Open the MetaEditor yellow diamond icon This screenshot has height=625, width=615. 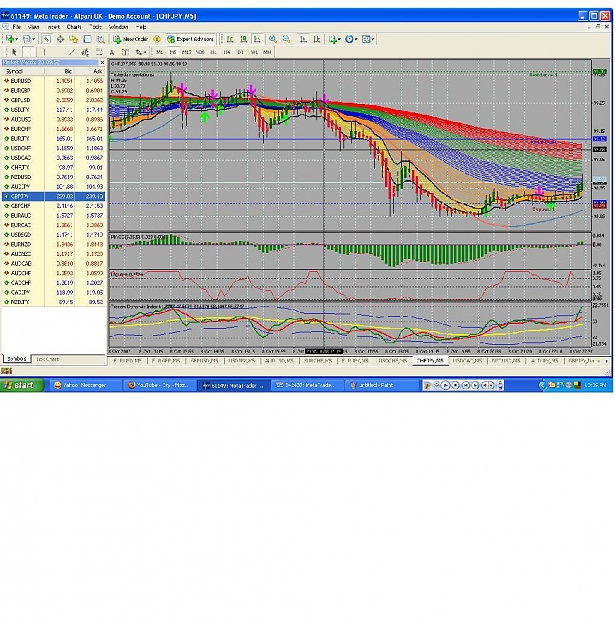tap(157, 39)
